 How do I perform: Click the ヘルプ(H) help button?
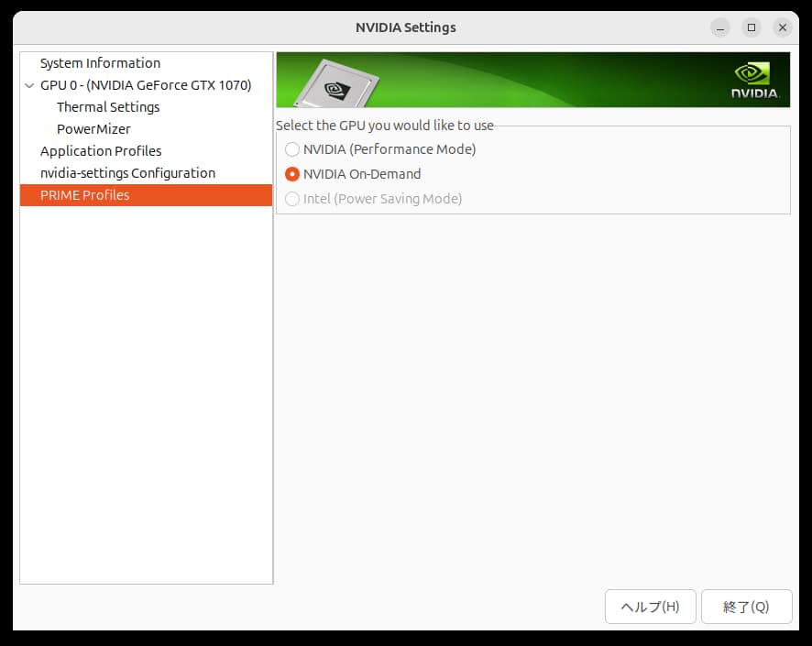[x=651, y=607]
